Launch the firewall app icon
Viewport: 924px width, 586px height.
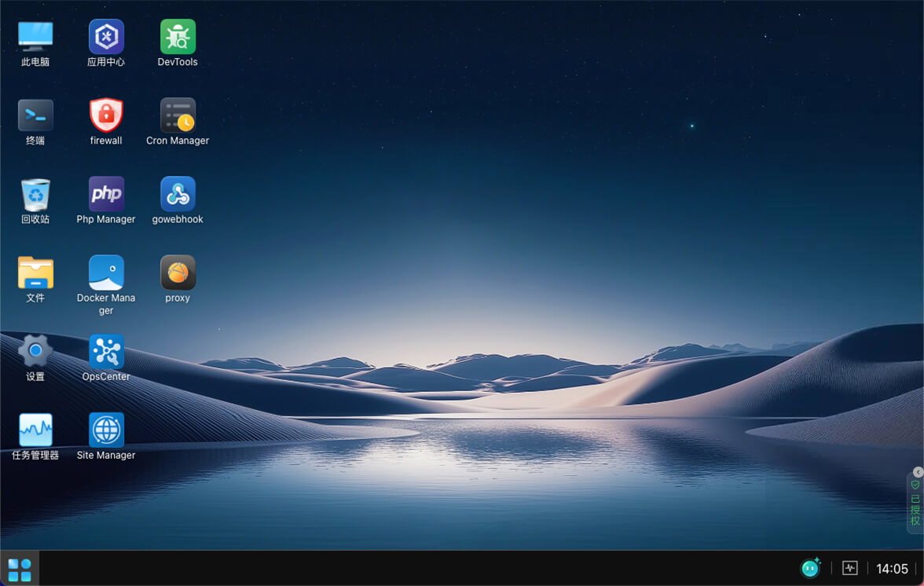click(106, 115)
